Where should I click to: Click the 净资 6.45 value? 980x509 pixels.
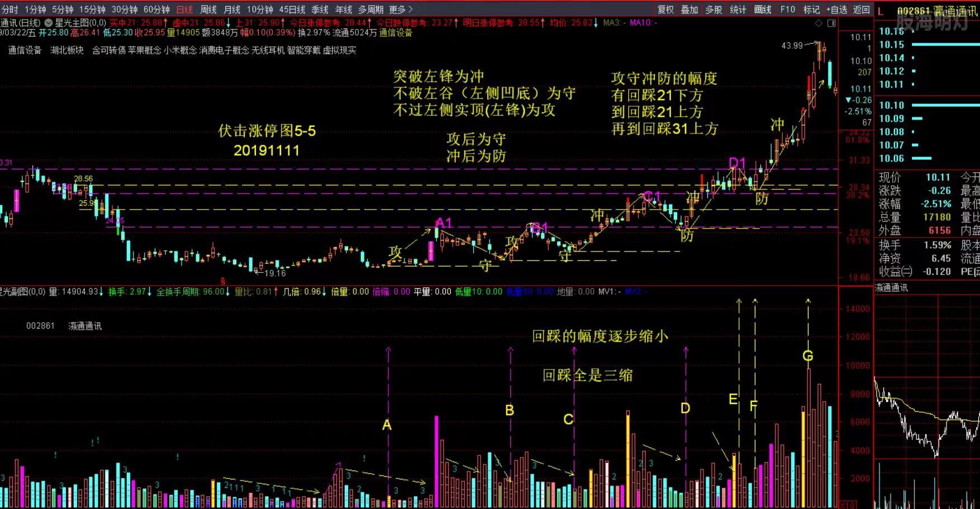tap(941, 258)
